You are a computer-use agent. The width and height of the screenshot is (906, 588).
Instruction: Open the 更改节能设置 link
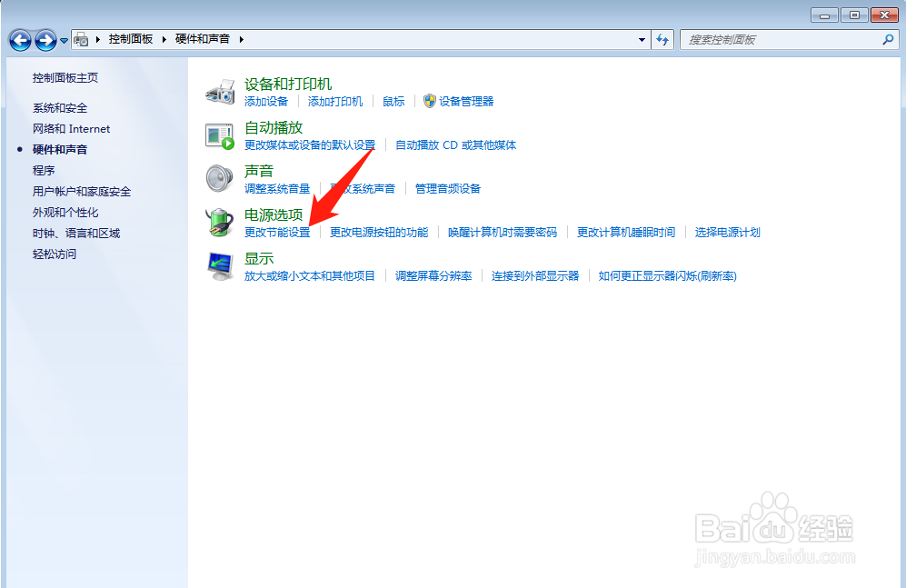[x=276, y=232]
